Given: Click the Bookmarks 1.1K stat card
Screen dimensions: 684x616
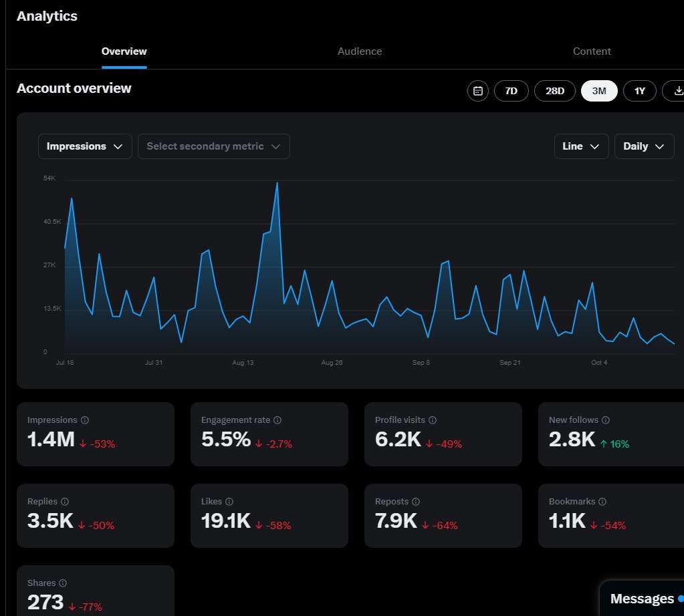Looking at the screenshot, I should click(611, 516).
